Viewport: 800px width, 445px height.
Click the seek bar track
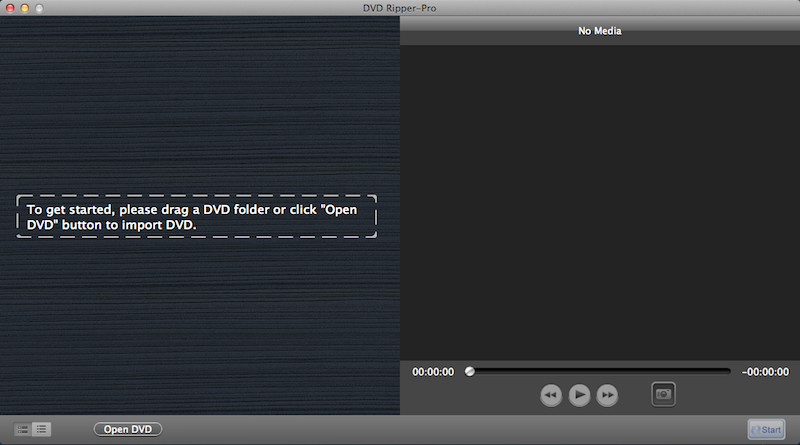point(597,372)
